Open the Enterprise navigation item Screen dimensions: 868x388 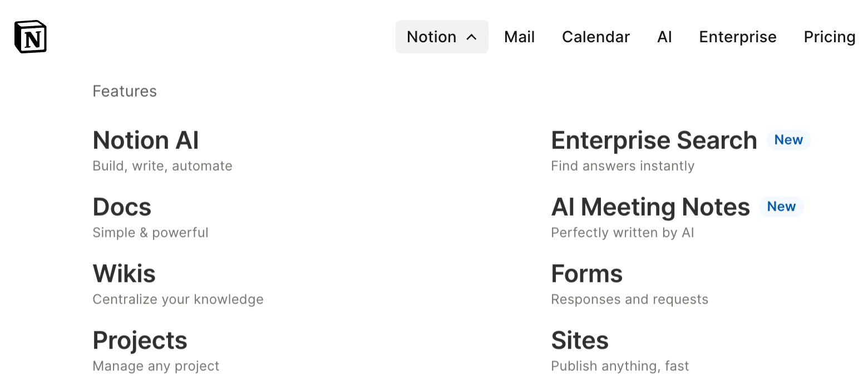point(737,37)
